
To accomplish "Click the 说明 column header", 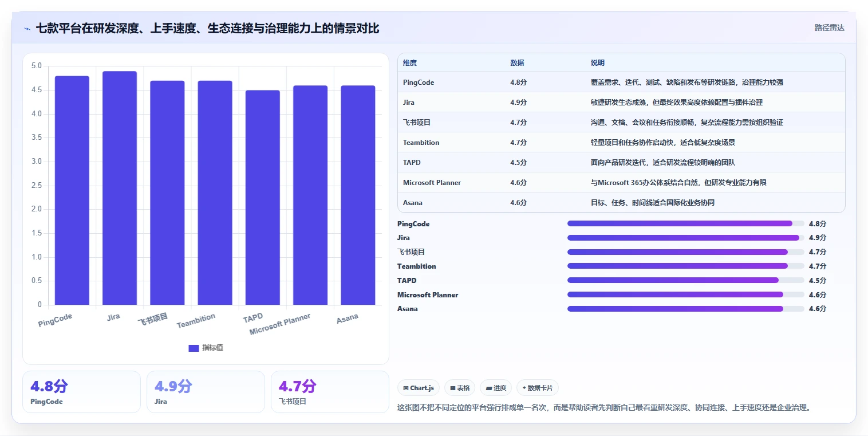I will point(598,63).
